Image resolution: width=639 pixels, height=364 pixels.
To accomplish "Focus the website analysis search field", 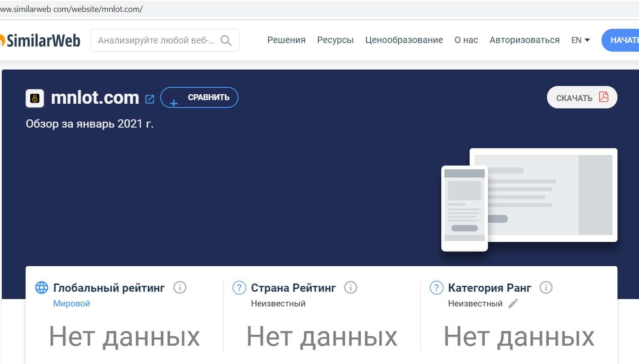I will click(x=165, y=40).
